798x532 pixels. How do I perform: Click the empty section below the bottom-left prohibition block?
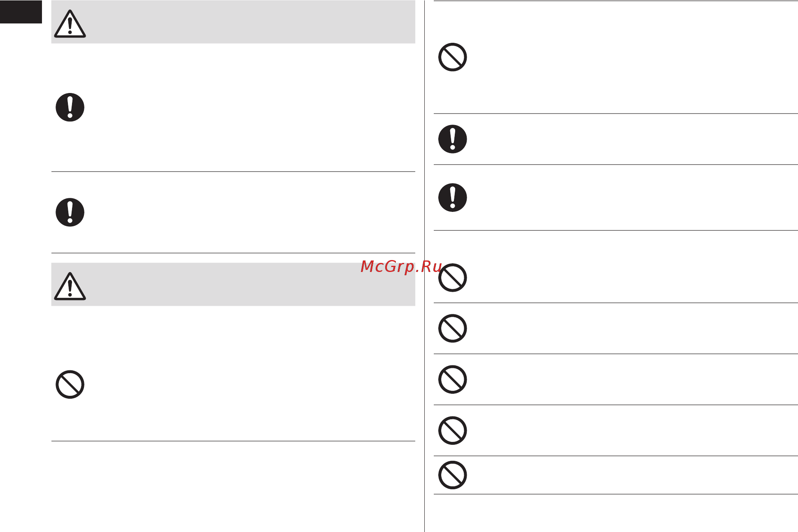(233, 486)
